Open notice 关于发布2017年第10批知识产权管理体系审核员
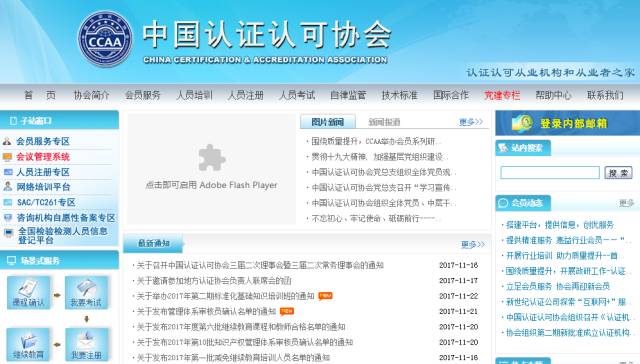This screenshot has height=364, width=640. tap(244, 342)
